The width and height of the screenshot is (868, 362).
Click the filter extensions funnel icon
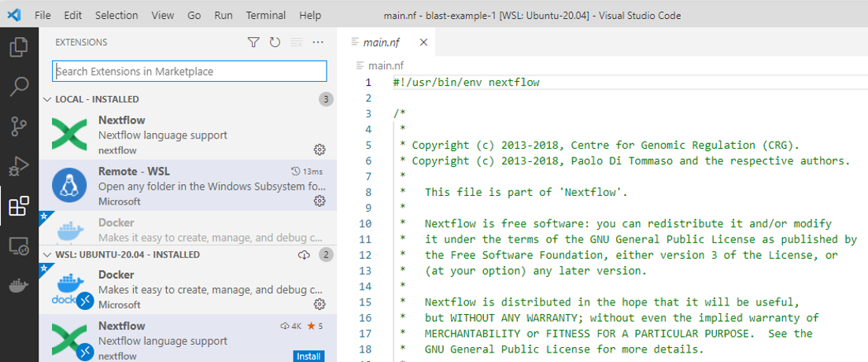coord(253,42)
